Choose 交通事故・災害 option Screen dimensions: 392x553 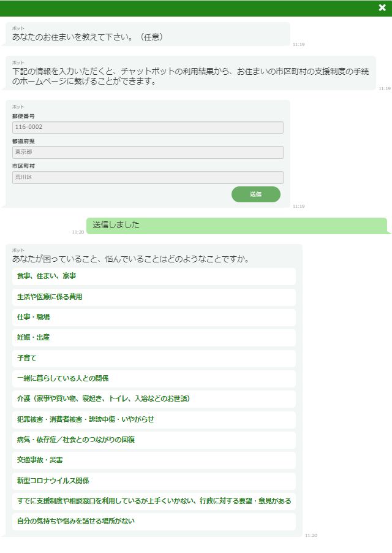click(154, 460)
